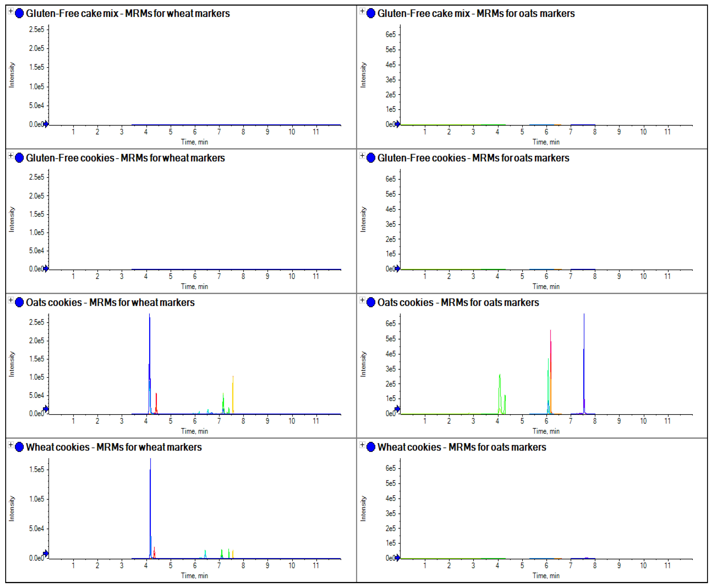Expand plus box of Oats cookies wheat markers pane
Viewport: 713px width, 588px height.
[11, 300]
